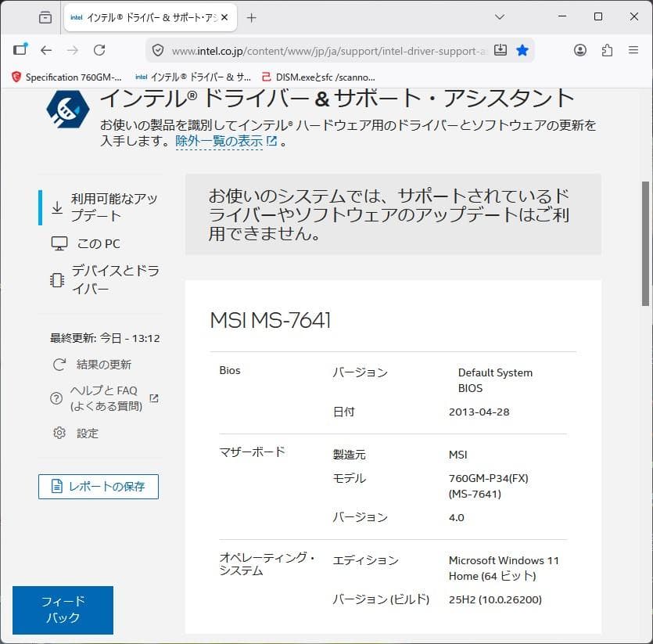The width and height of the screenshot is (653, 644).
Task: Click the オペレーティング・システム label
Action: tap(267, 564)
